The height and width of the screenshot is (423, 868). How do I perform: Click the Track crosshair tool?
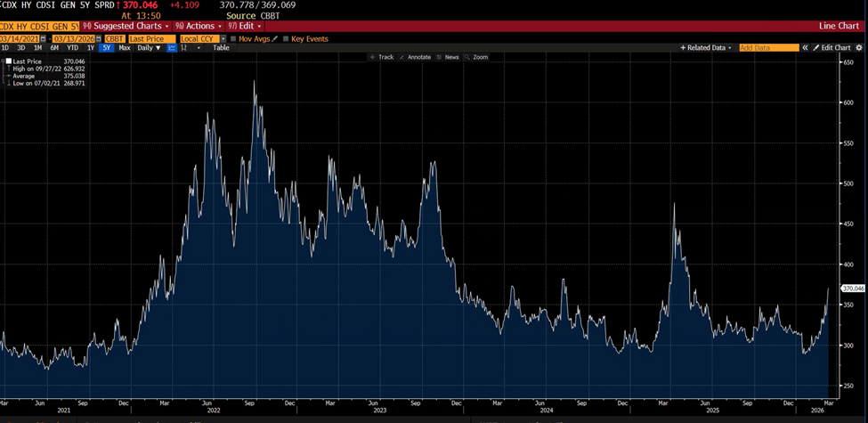381,57
